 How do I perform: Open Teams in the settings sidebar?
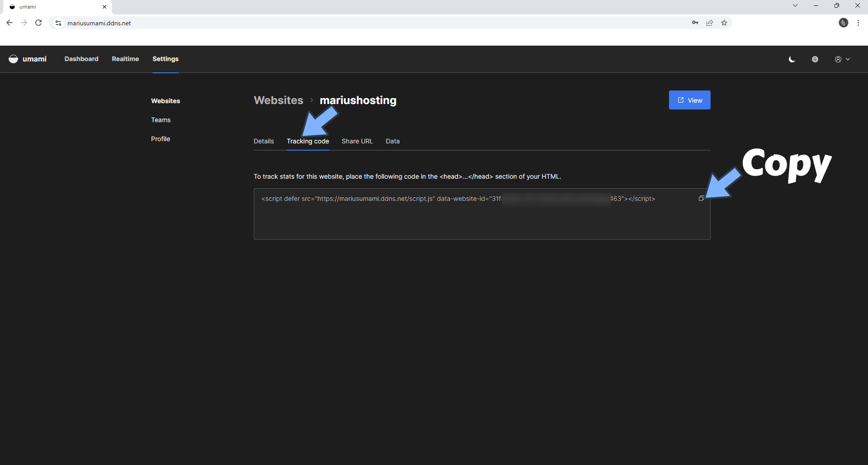(161, 120)
